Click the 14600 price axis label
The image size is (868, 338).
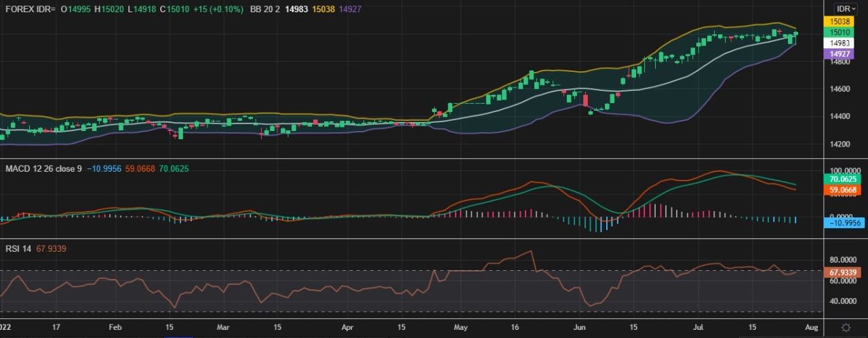(840, 89)
